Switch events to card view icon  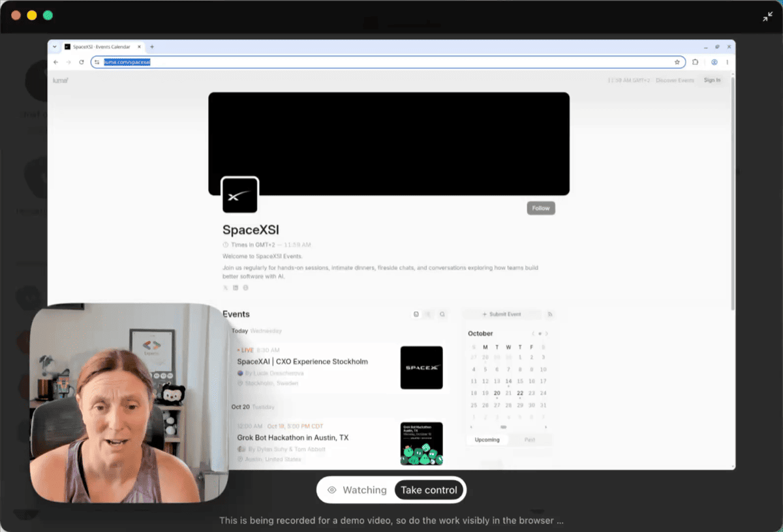pos(416,314)
